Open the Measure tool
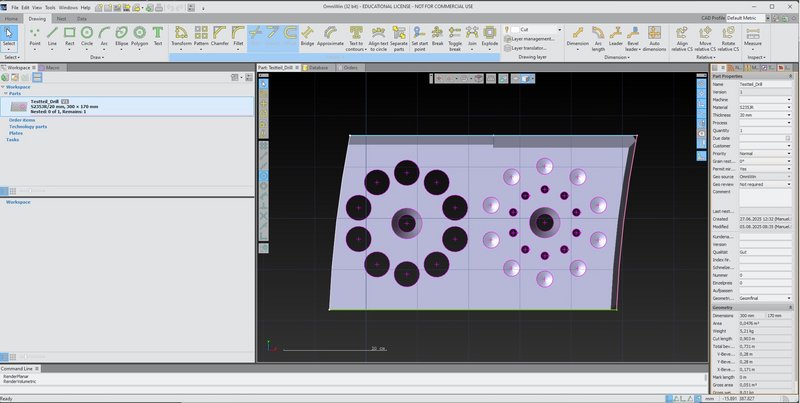The width and height of the screenshot is (800, 403). click(x=752, y=36)
